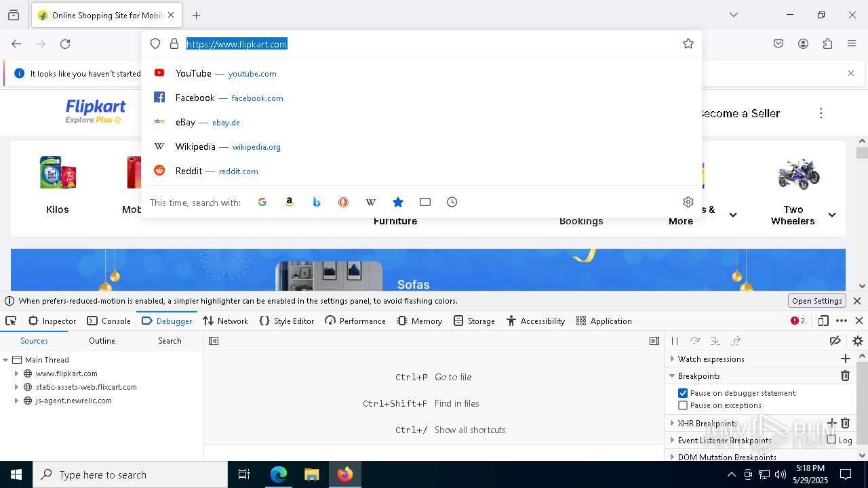
Task: Reload the current page
Action: pos(65,43)
